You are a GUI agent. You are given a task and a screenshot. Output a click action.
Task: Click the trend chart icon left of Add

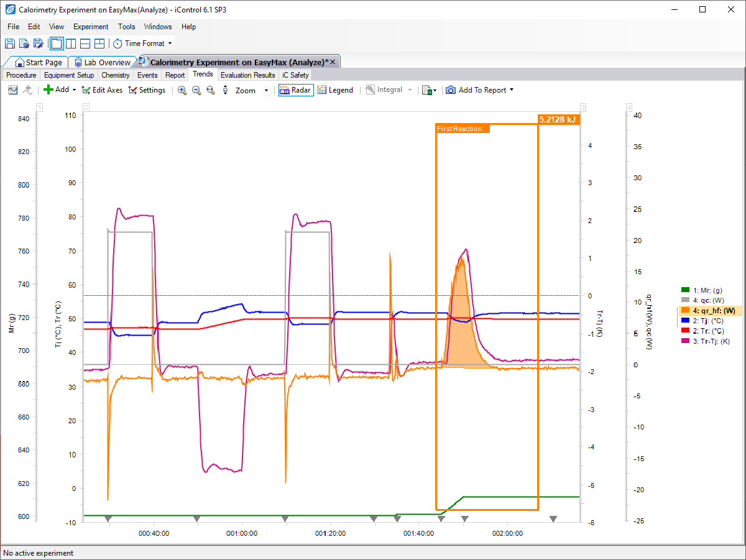click(x=12, y=90)
